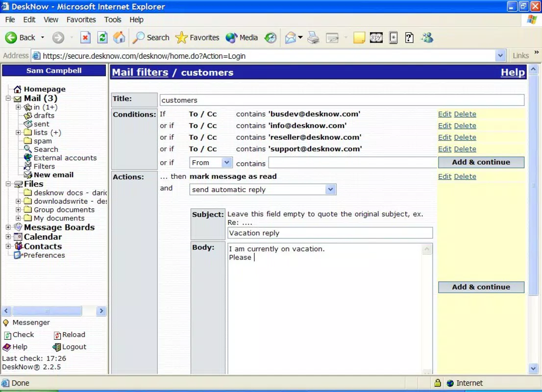The width and height of the screenshot is (542, 392).
Task: Click the yellow note toolbar icon
Action: coord(359,37)
